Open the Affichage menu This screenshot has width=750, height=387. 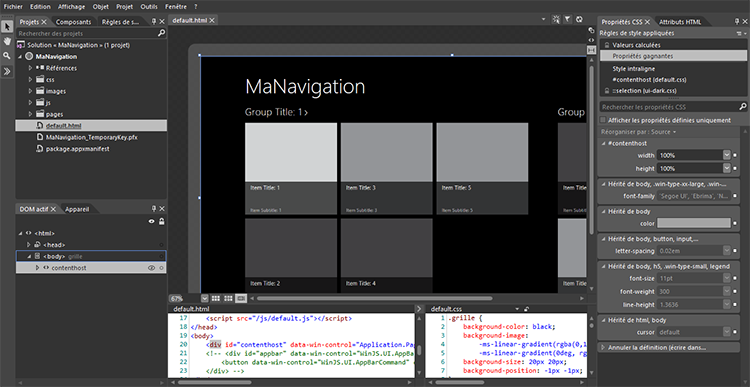pos(71,7)
